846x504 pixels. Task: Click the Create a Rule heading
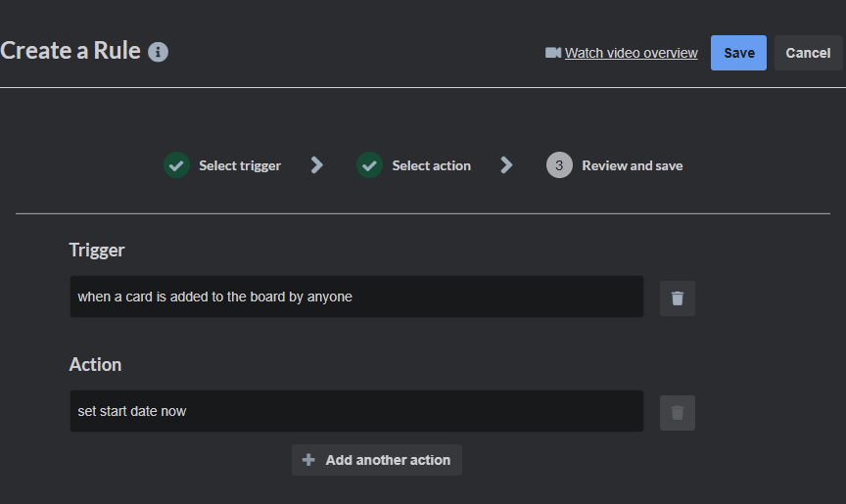tap(70, 51)
